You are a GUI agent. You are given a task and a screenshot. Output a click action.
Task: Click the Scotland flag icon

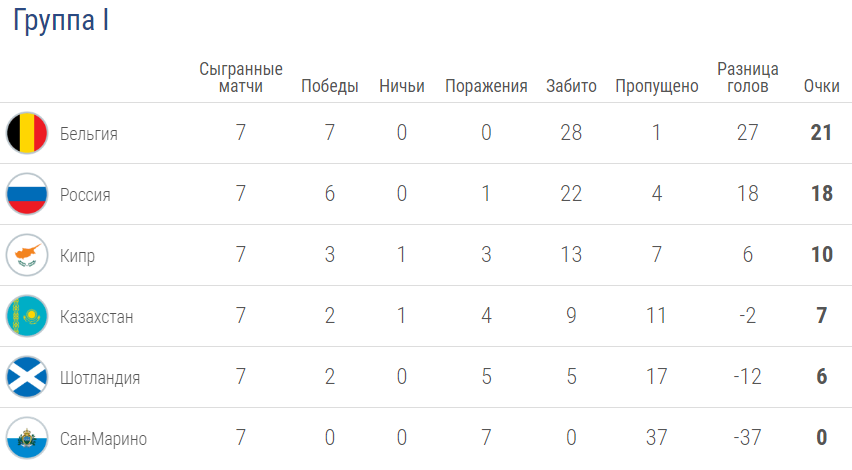(x=27, y=377)
